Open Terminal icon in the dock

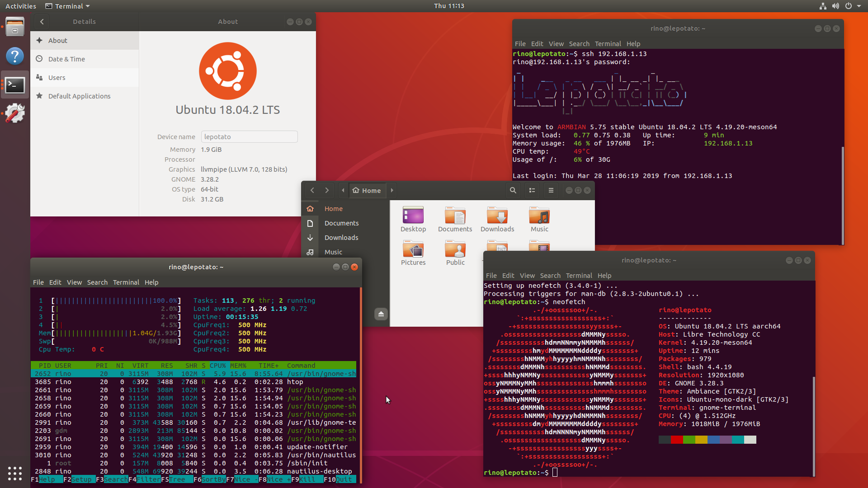tap(15, 84)
